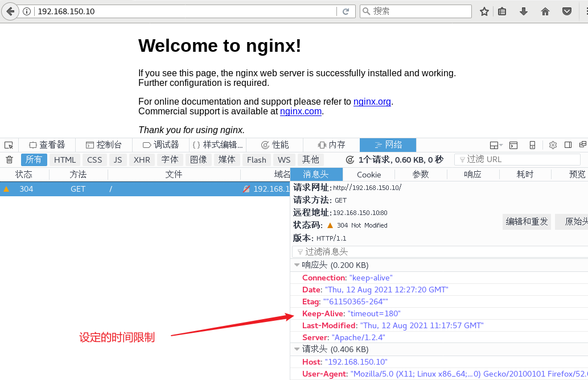This screenshot has width=588, height=380.
Task: Click the 过滤消息头 filter headers field
Action: click(440, 252)
